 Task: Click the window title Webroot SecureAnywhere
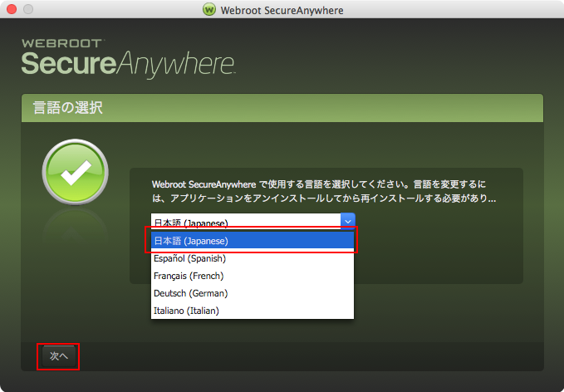[282, 10]
